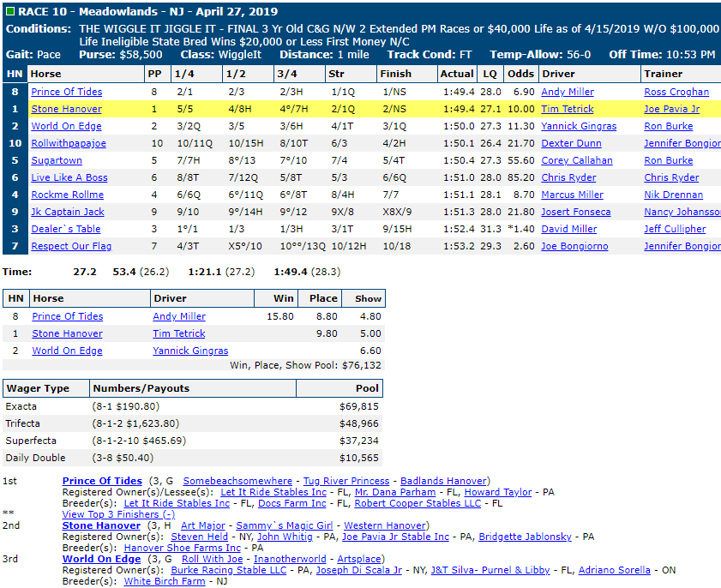Open the Rollwithpapajoe horse link

click(x=69, y=143)
